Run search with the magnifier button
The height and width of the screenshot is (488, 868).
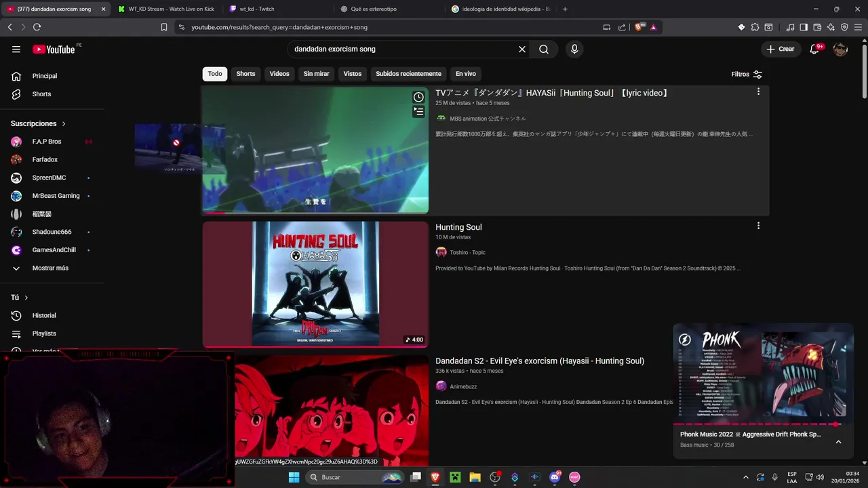coord(544,49)
